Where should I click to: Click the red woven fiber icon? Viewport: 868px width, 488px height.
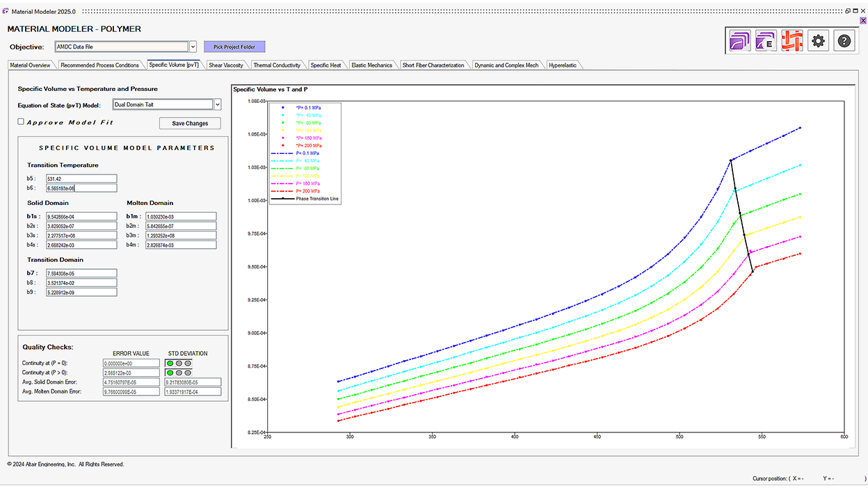pos(791,41)
